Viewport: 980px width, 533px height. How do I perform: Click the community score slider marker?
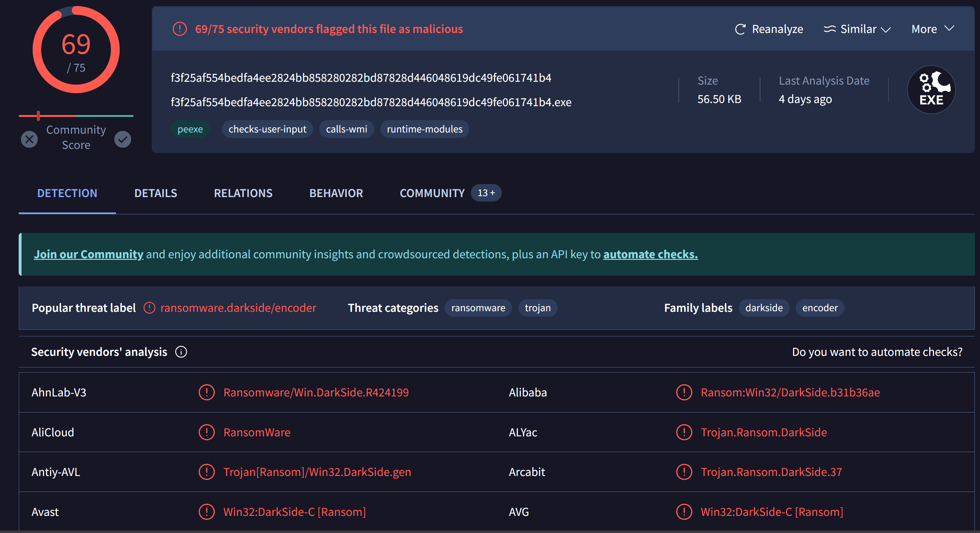[38, 116]
